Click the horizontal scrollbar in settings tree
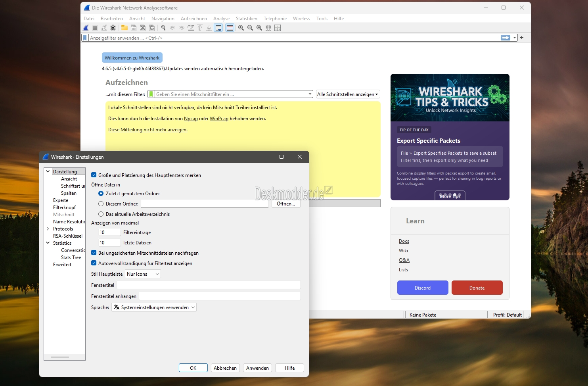The image size is (588, 386). 60,357
